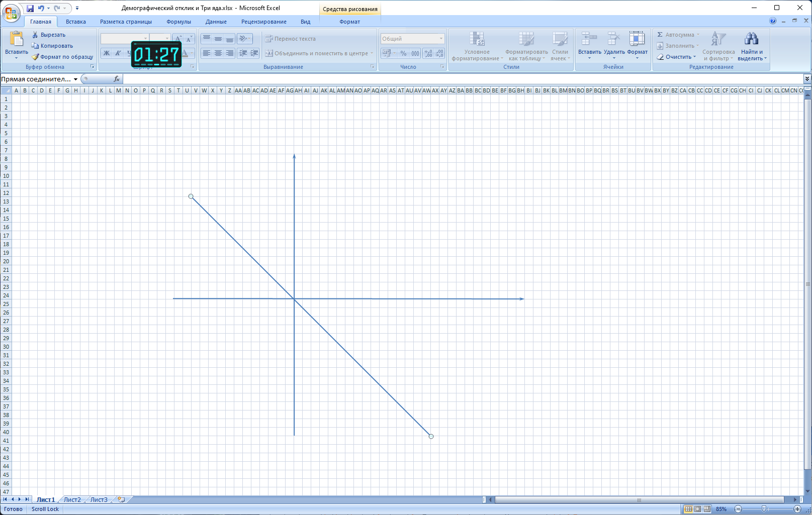Click the fx insert function button

[x=117, y=79]
